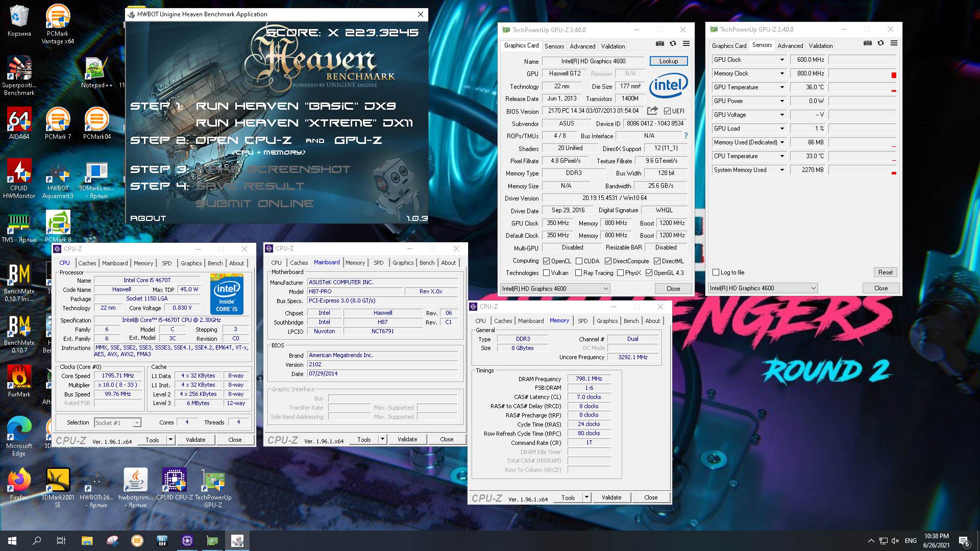980x551 pixels.
Task: Open the TM5 shortcut icon
Action: (19, 227)
